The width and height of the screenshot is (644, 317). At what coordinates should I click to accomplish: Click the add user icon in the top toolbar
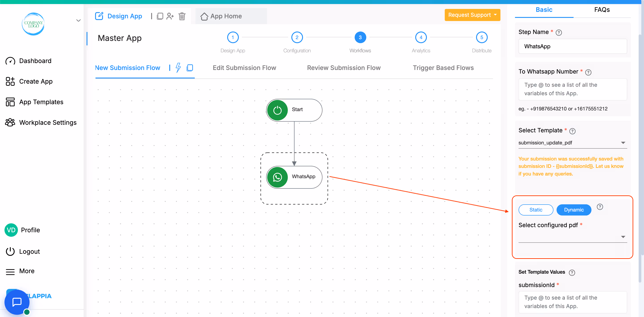click(x=170, y=16)
